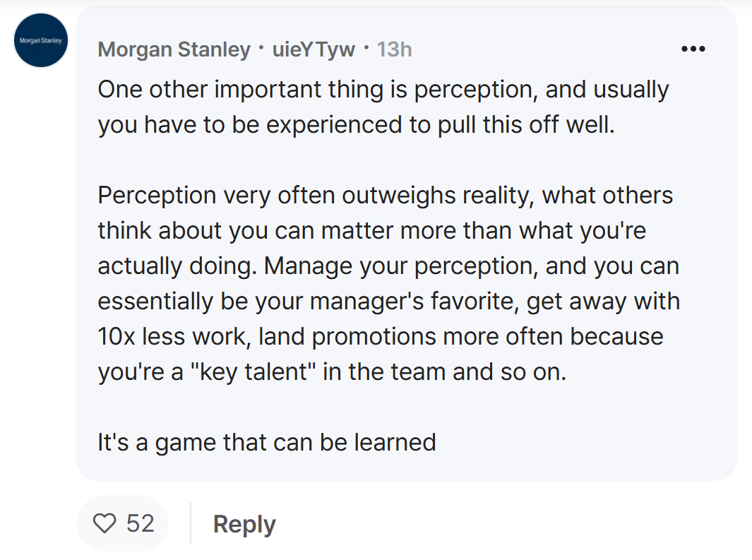Click the sentence "It's a game that can be learned"
Screen dimensions: 752x560
(267, 442)
